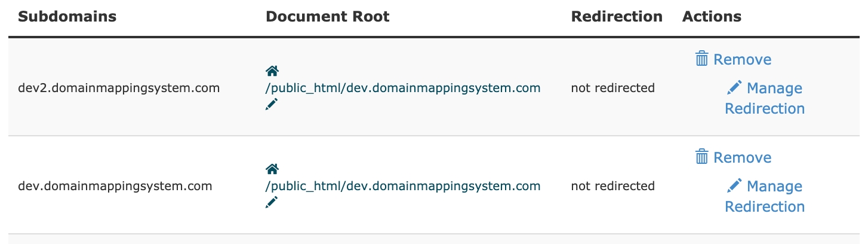Click the home icon in the dev.domainmappingsystem.com row
The image size is (868, 244).
tap(272, 170)
